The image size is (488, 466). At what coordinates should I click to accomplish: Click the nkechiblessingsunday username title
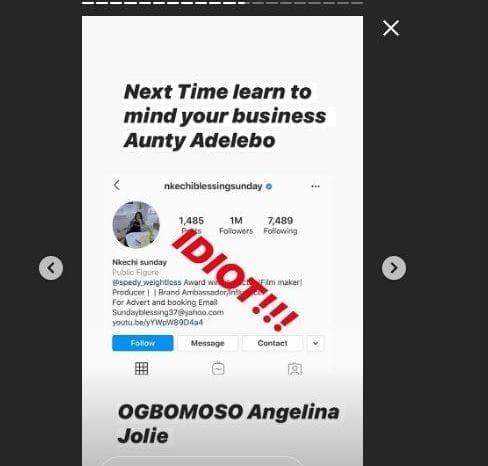pos(213,186)
